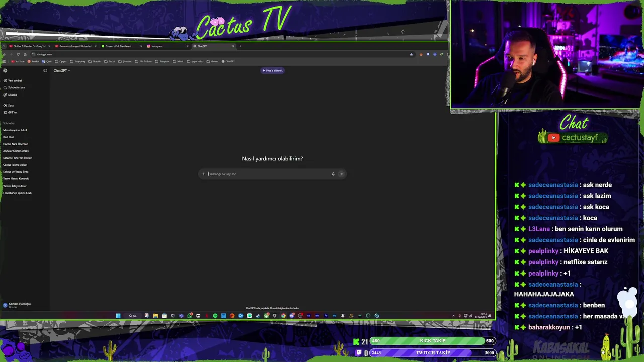This screenshot has height=362, width=644.
Task: Open the Windows Start menu
Action: point(118,316)
